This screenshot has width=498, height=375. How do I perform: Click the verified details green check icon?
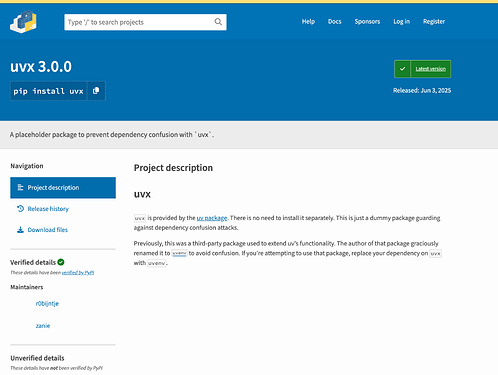point(61,262)
